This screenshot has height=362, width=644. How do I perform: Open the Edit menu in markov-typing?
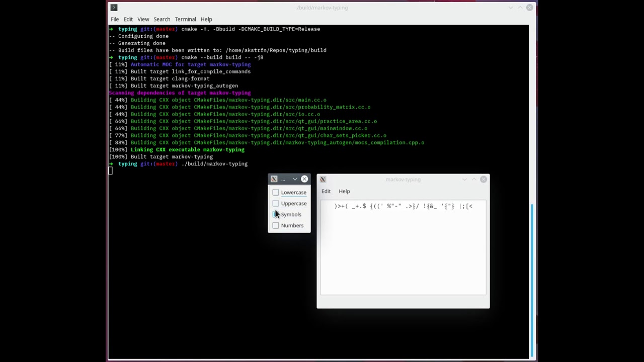tap(326, 191)
